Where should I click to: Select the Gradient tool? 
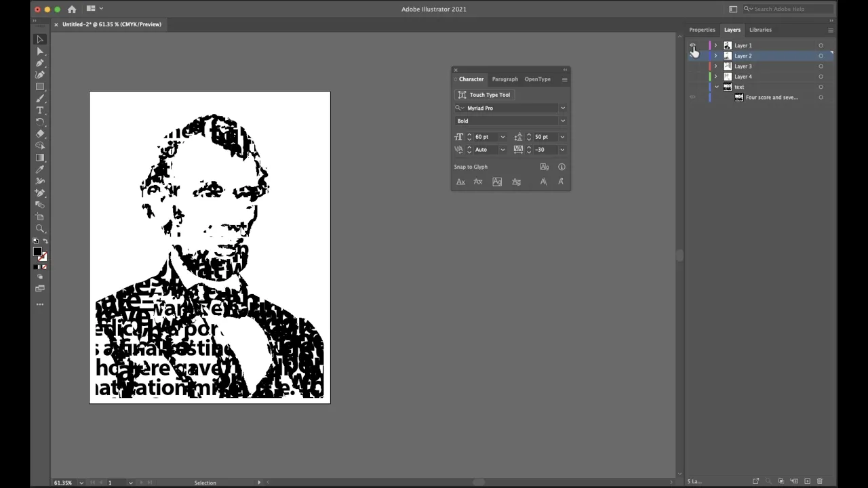click(40, 157)
